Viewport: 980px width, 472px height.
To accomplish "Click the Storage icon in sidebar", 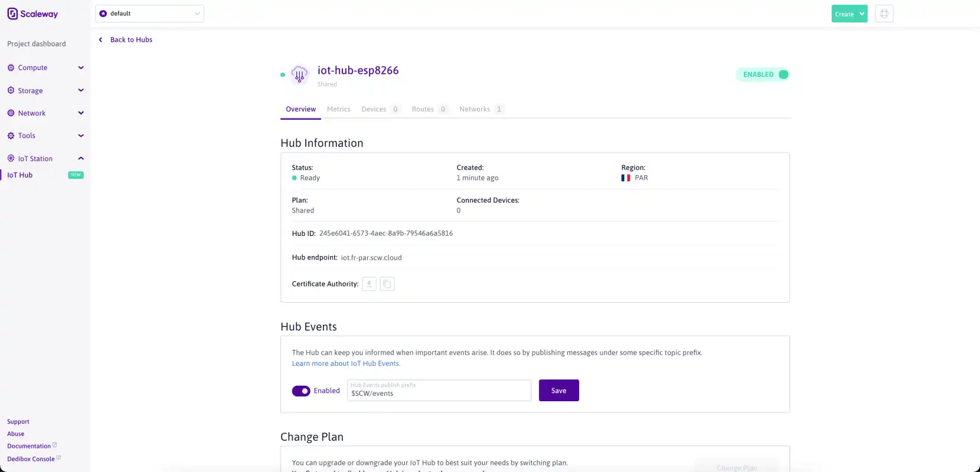I will click(x=11, y=90).
